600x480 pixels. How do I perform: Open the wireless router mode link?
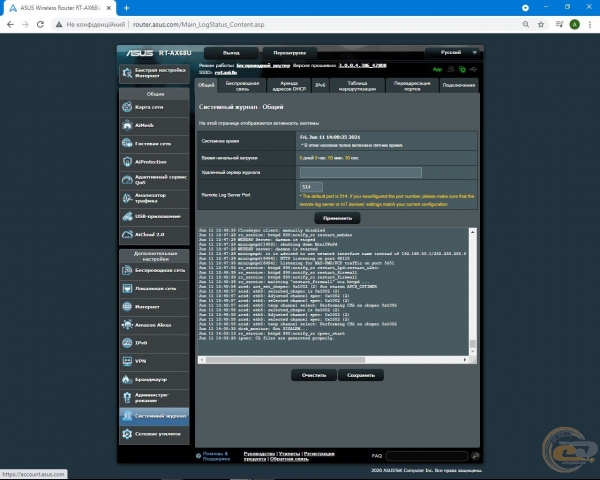coord(263,65)
